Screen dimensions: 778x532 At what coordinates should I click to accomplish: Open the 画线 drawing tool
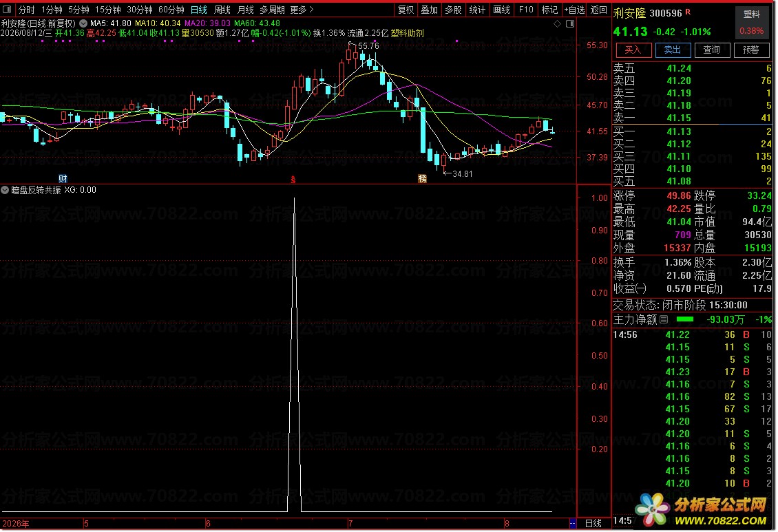(502, 10)
